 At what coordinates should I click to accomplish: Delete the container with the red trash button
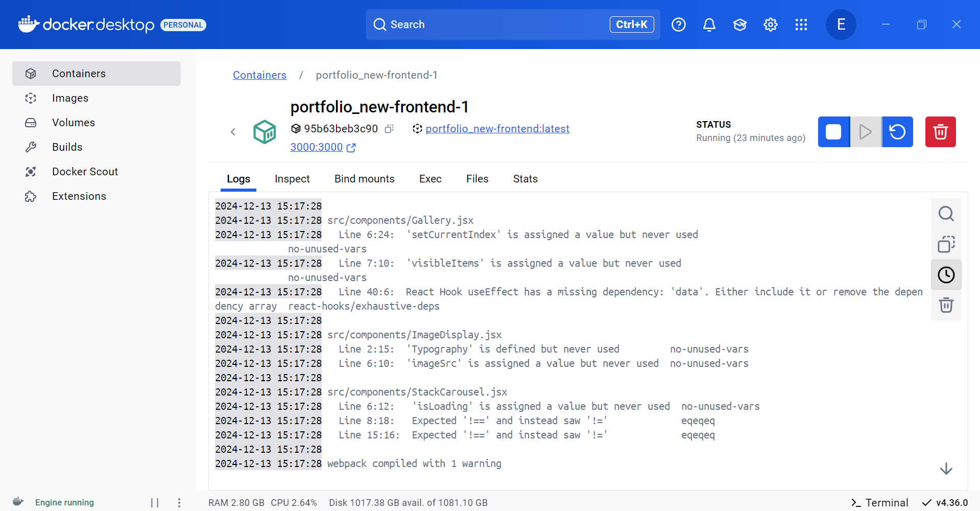(x=941, y=132)
